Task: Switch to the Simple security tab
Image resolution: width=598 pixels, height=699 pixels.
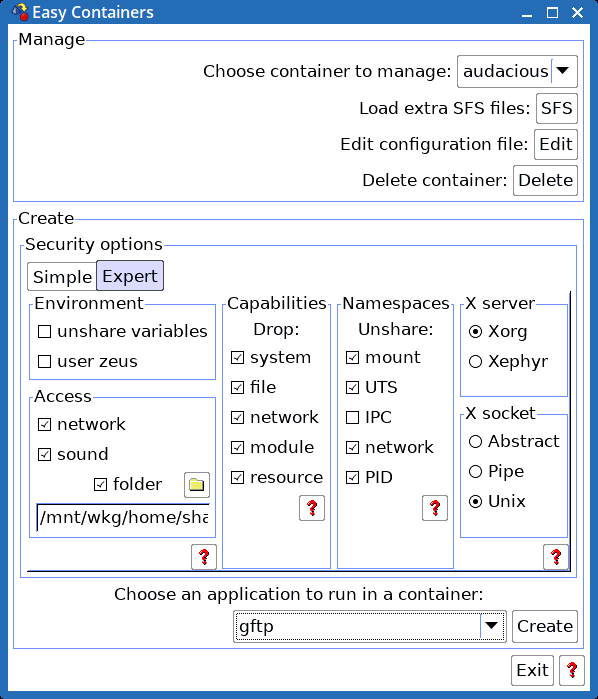Action: 62,277
